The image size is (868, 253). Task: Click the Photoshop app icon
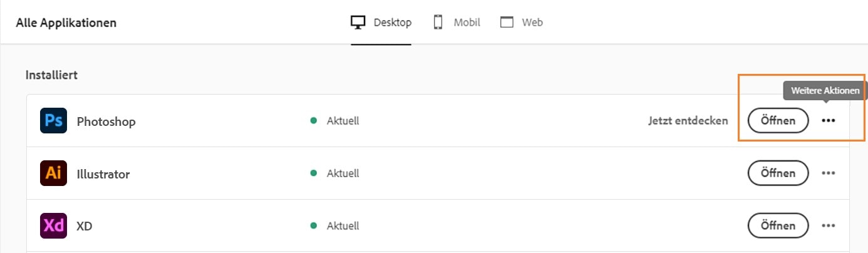click(x=53, y=121)
